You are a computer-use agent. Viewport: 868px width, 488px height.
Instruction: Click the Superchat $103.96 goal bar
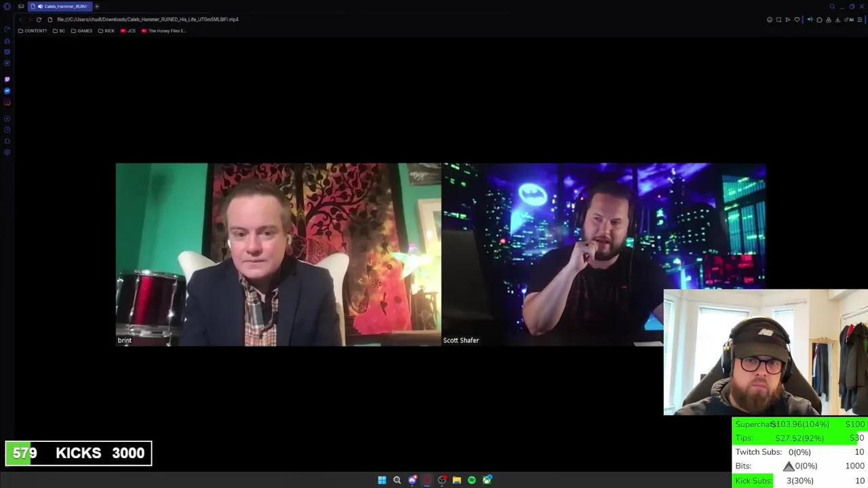pos(800,424)
